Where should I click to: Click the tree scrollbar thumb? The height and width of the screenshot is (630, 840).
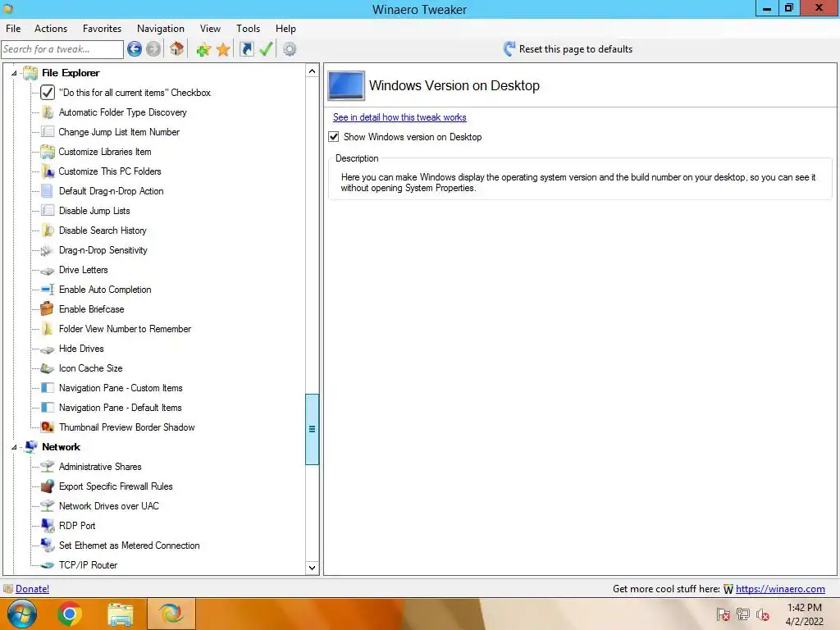[313, 429]
